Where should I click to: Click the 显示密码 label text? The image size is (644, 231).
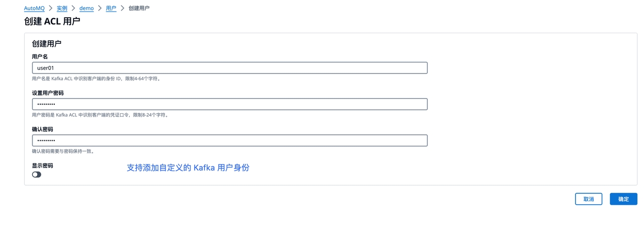pos(42,166)
